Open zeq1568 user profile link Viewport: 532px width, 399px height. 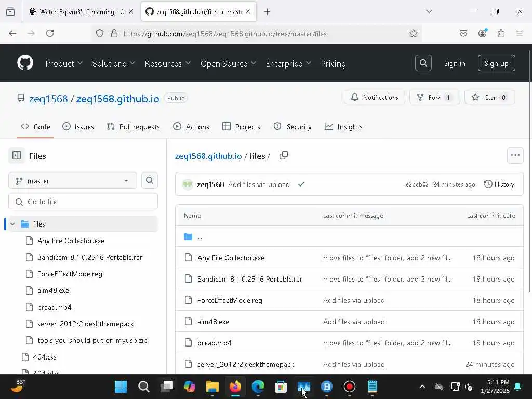point(48,99)
